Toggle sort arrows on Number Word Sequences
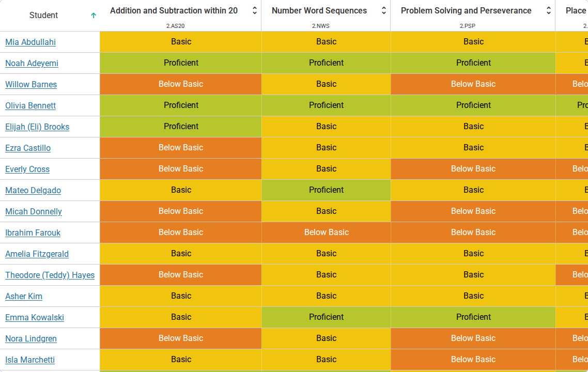Screen dimensions: 588x372 [383, 10]
